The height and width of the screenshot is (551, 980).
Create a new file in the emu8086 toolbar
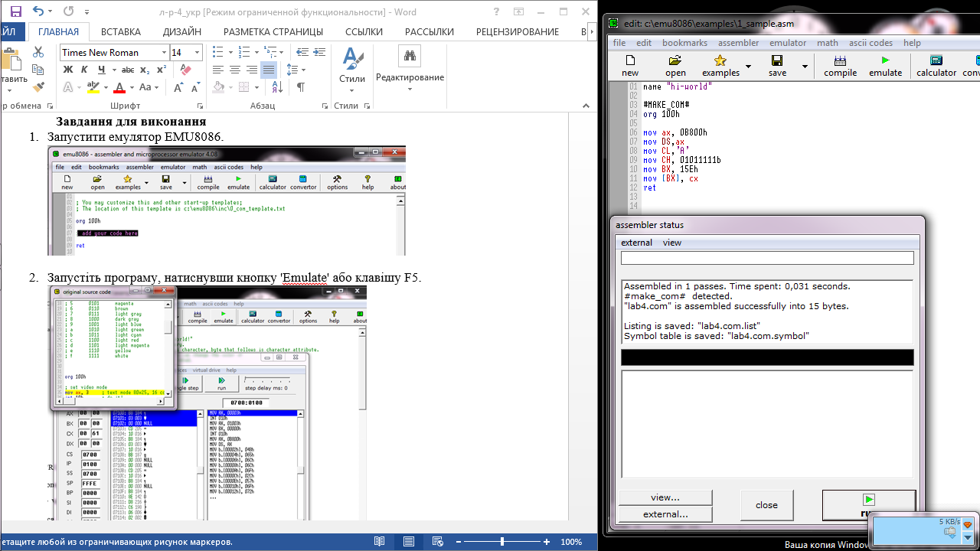630,66
